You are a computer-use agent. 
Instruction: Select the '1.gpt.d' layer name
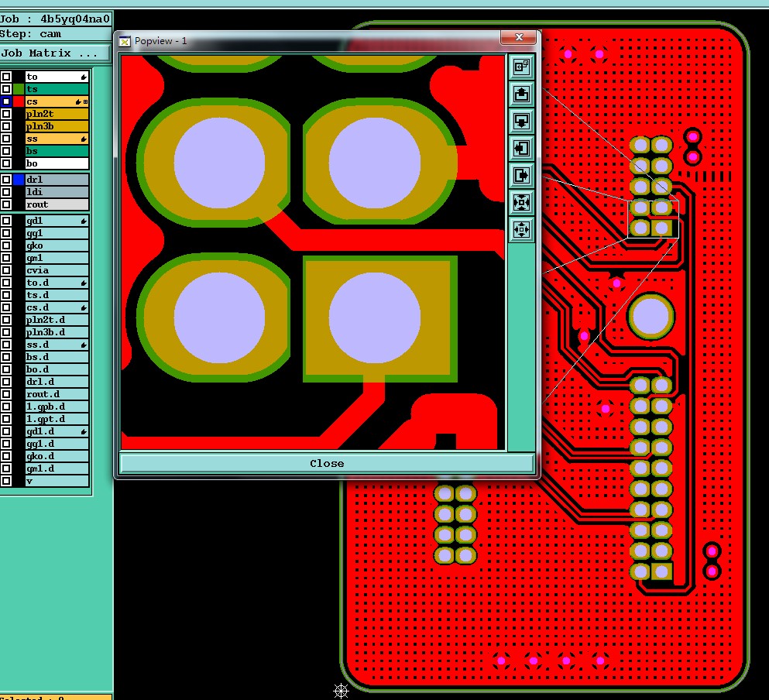[57, 419]
